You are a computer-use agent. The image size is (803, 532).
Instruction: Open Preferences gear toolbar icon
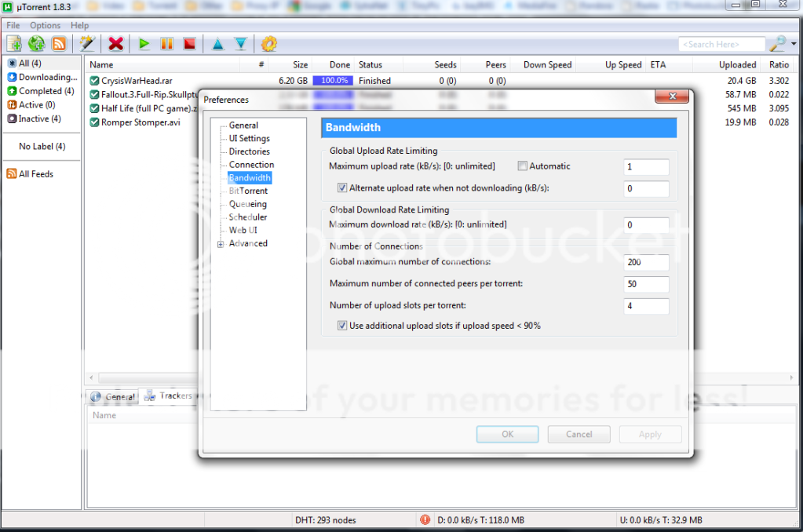269,44
